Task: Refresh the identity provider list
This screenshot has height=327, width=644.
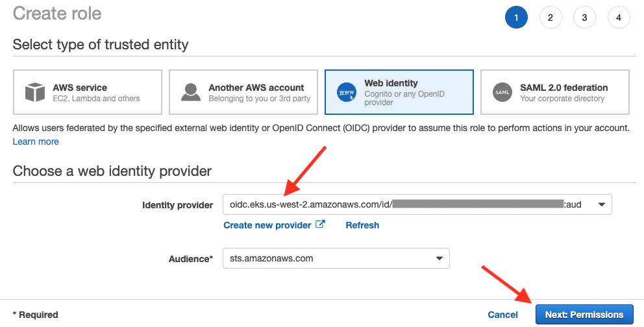Action: (x=362, y=225)
